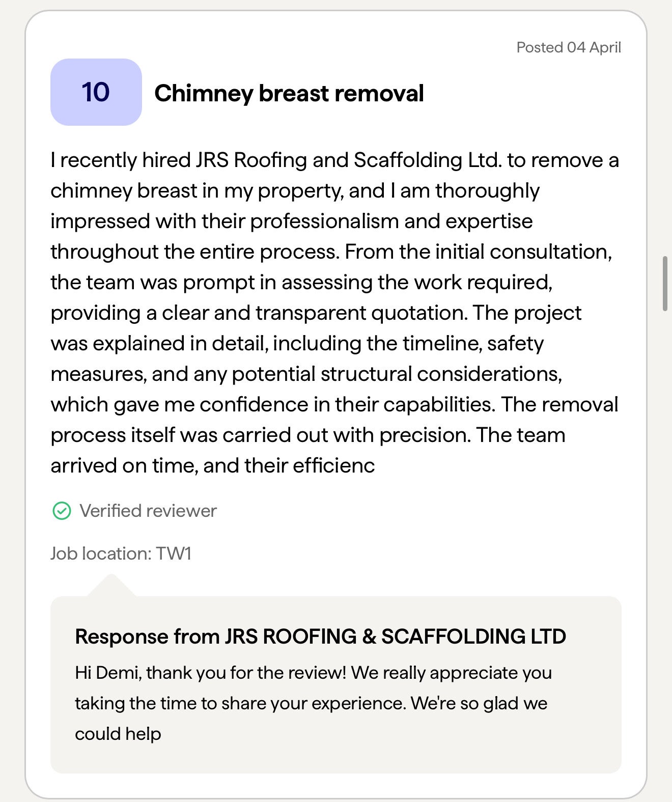Screen dimensions: 672x802
Task: Click 'transparent quotation' in the review body
Action: (x=360, y=313)
